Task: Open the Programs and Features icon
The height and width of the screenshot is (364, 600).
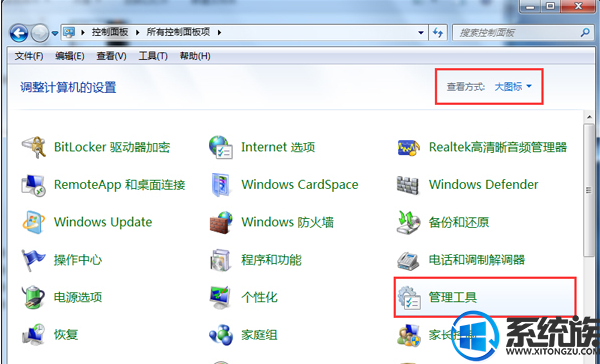Action: click(x=220, y=260)
